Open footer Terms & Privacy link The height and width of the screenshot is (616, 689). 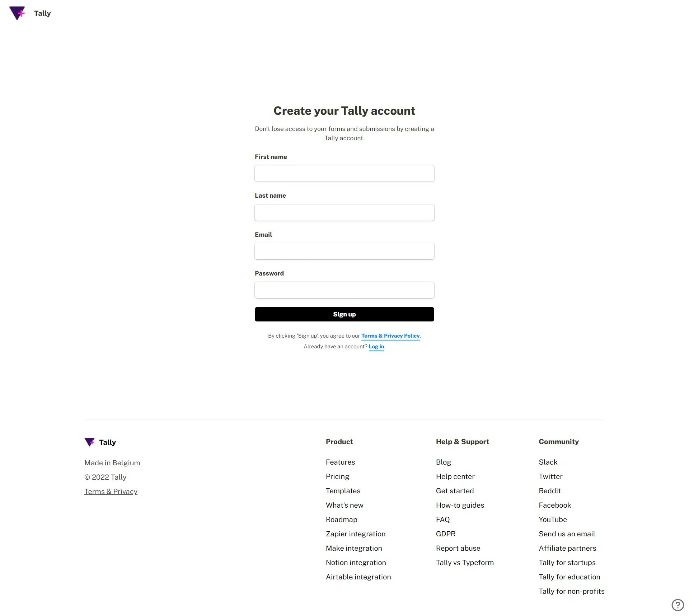click(111, 492)
